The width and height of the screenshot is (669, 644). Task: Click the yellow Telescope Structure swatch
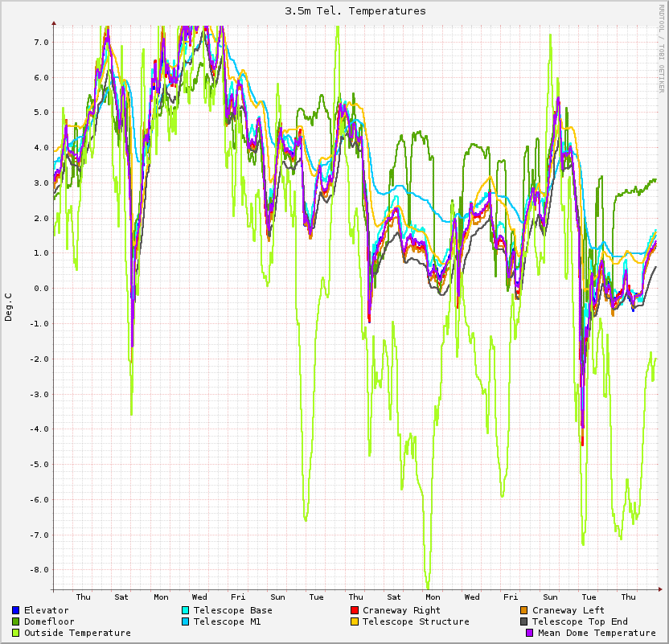(x=355, y=621)
